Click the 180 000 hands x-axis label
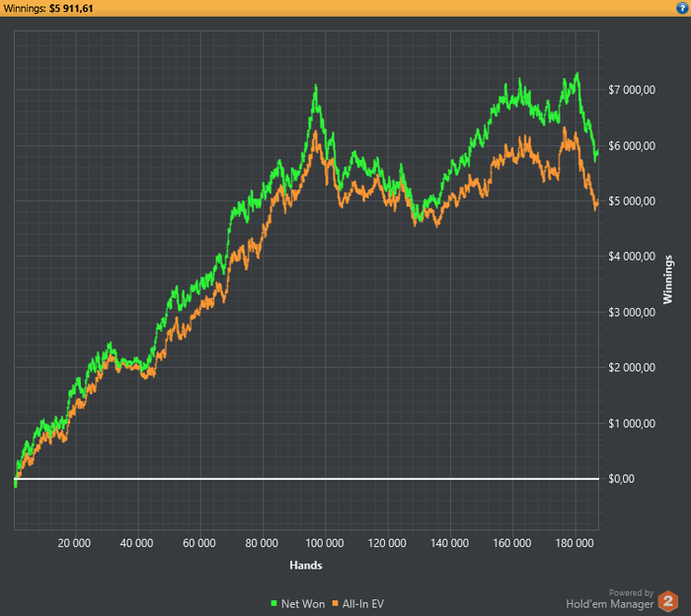The image size is (691, 616). [575, 543]
